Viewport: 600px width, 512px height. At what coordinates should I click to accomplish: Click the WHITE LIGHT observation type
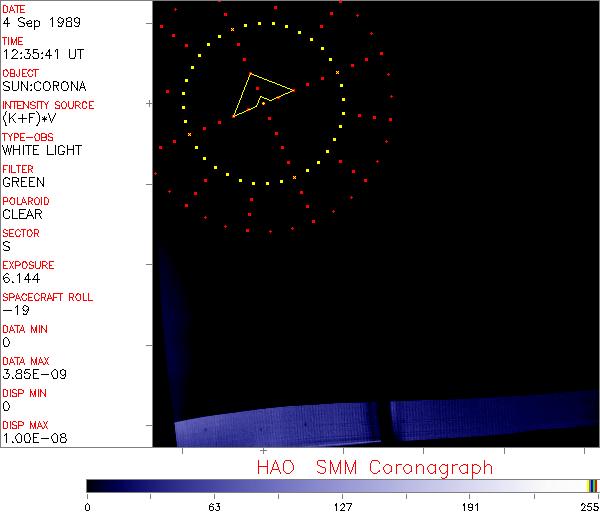[x=42, y=150]
